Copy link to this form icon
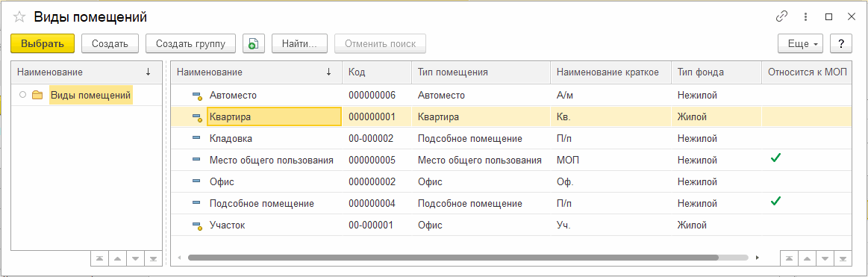Viewport: 868px width, 277px height. click(x=781, y=17)
